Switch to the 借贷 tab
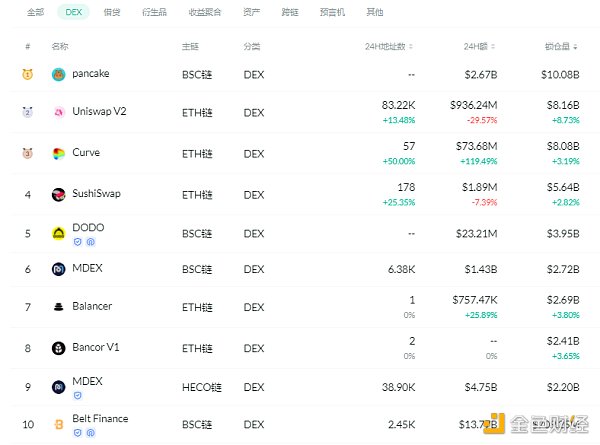This screenshot has width=600, height=445. [112, 13]
